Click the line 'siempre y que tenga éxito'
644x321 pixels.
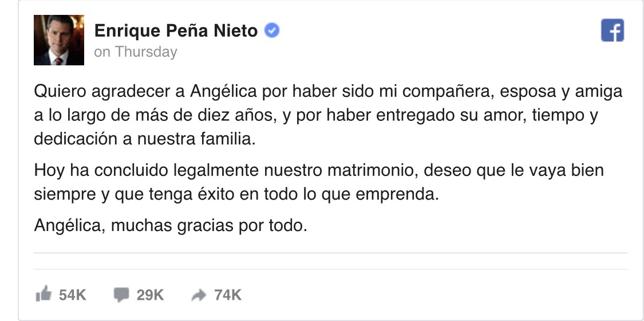click(x=236, y=194)
